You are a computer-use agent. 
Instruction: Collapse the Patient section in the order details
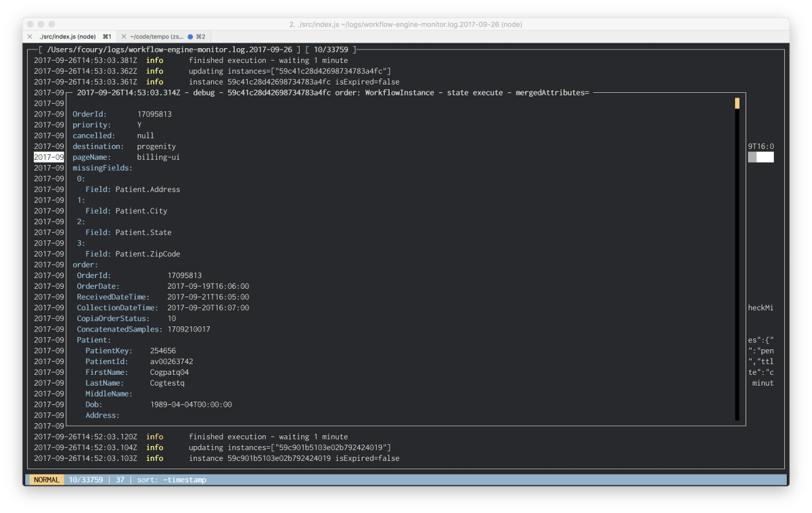(95, 339)
